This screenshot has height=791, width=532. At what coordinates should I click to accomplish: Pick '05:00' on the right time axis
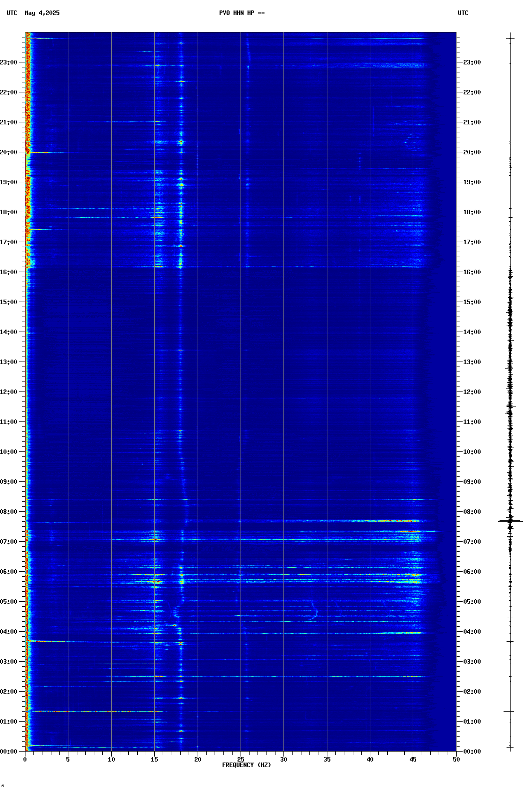tap(472, 602)
